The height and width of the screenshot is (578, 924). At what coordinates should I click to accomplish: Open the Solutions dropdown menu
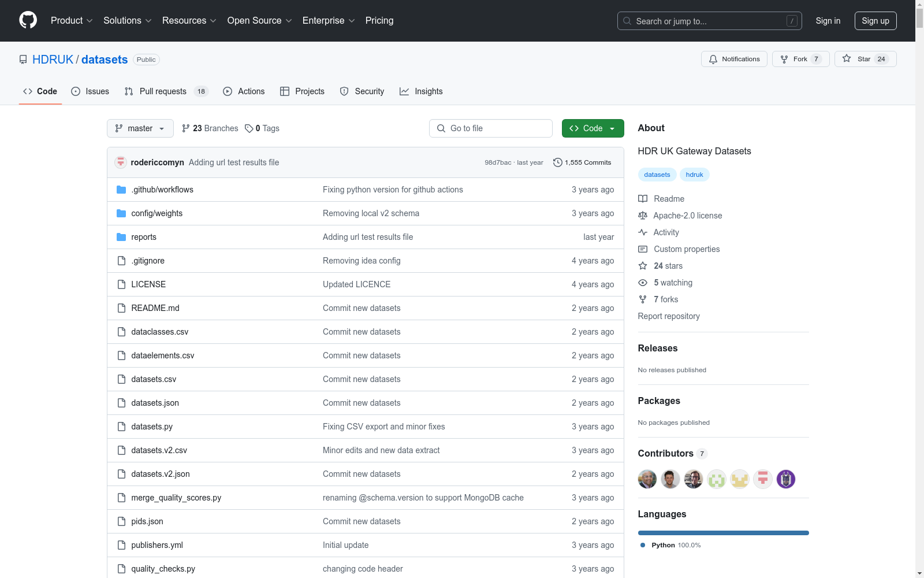click(128, 21)
